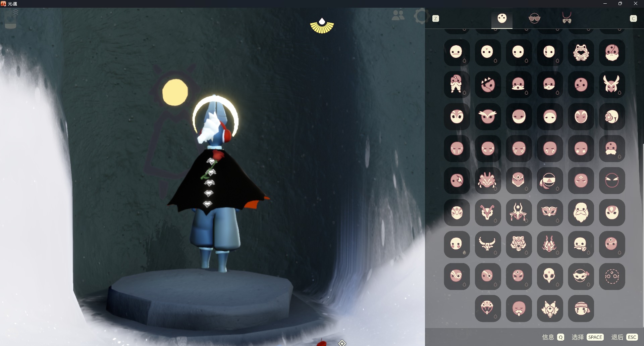Select the pink mask with goatee
The height and width of the screenshot is (346, 644).
[519, 308]
